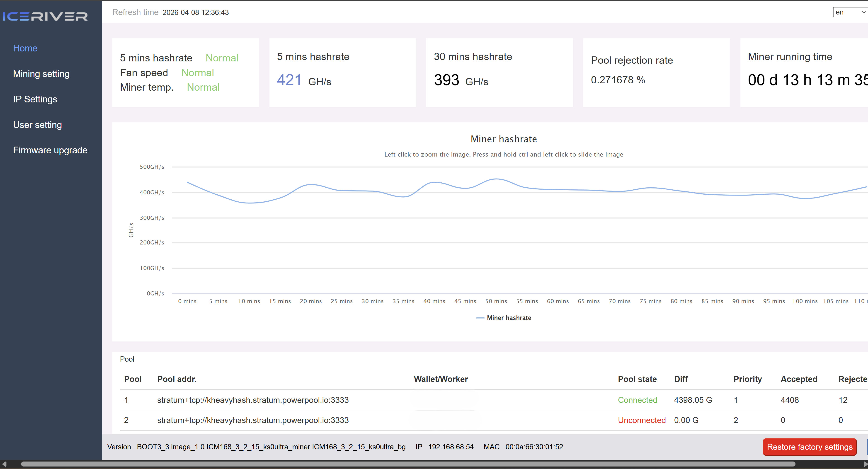Viewport: 868px width, 469px height.
Task: Open User setting page
Action: click(x=37, y=125)
